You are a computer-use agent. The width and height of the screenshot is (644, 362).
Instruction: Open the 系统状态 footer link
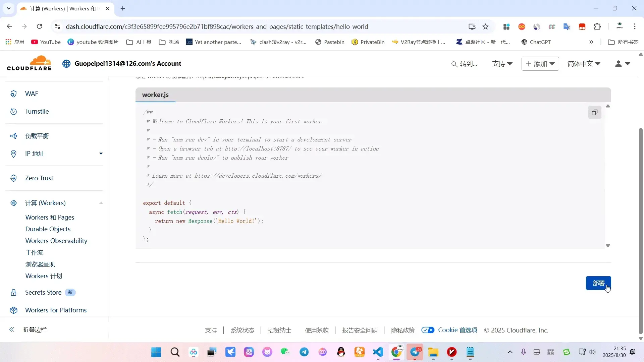click(242, 330)
